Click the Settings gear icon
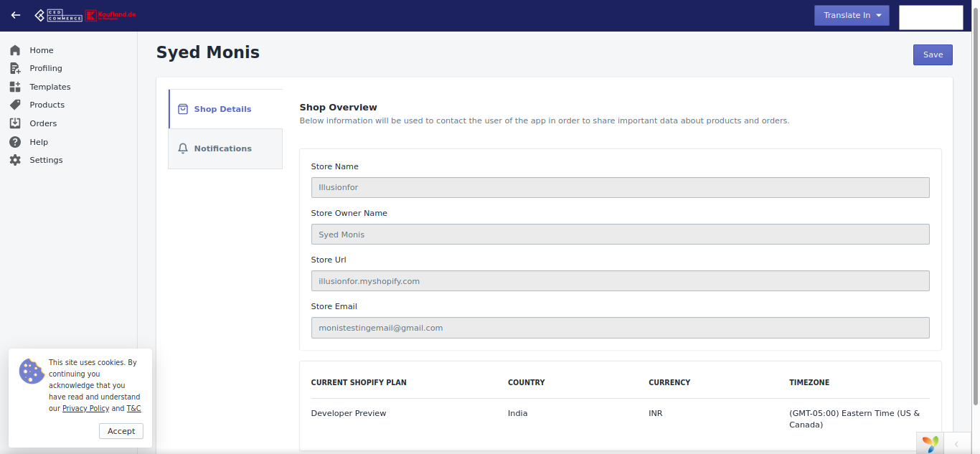 15,160
